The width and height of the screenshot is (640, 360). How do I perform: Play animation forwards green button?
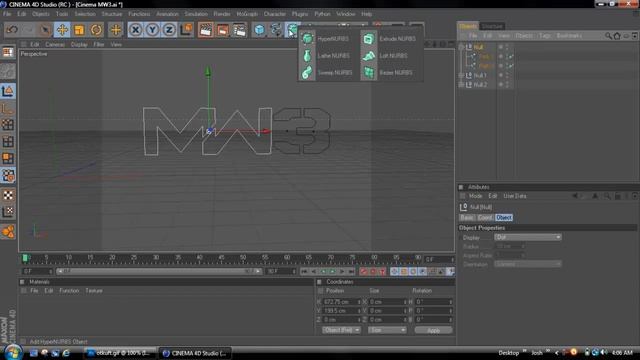[332, 271]
